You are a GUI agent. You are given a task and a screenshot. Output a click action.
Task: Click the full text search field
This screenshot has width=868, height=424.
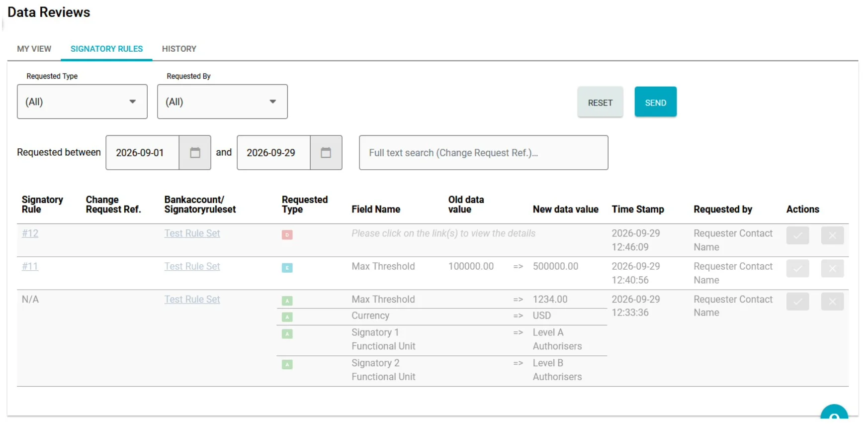coord(484,153)
